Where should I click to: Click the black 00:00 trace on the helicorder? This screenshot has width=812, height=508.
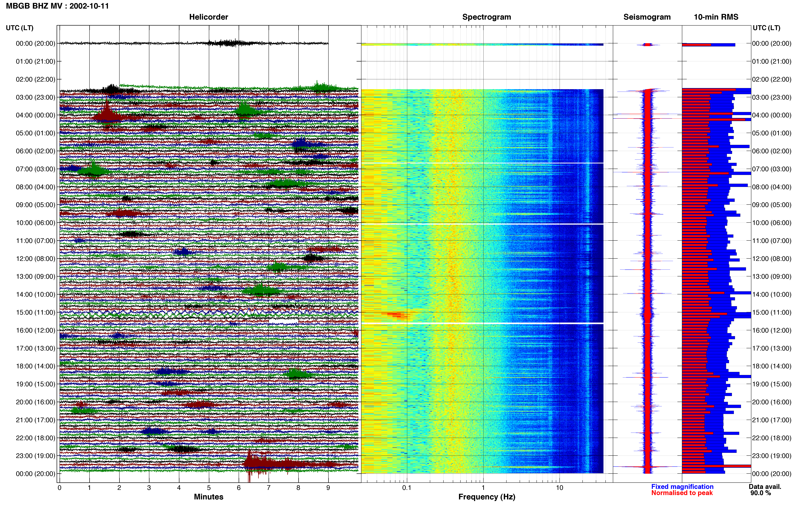194,43
